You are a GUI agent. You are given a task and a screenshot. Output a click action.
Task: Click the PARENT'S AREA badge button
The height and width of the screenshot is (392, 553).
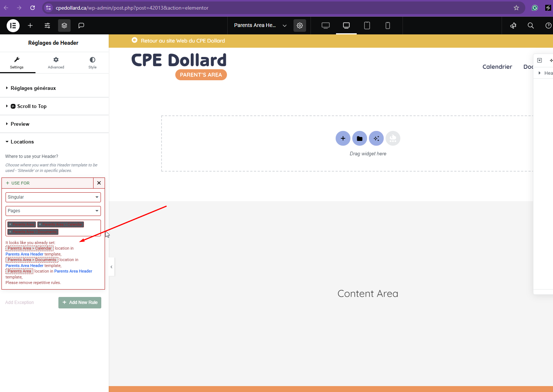point(201,75)
